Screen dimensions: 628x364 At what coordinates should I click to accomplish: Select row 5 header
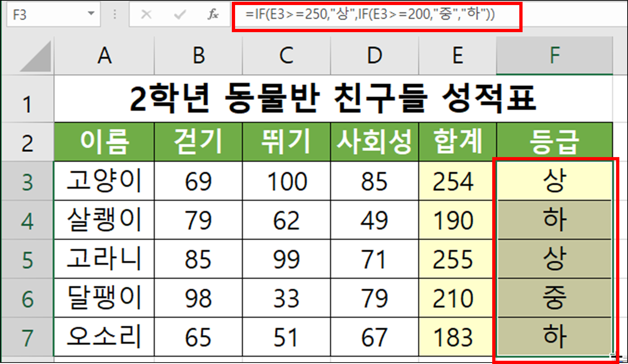click(28, 259)
